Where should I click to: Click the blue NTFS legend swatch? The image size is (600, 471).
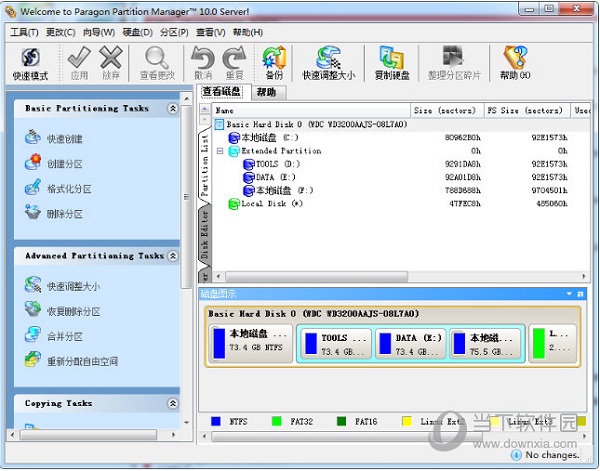pyautogui.click(x=215, y=422)
